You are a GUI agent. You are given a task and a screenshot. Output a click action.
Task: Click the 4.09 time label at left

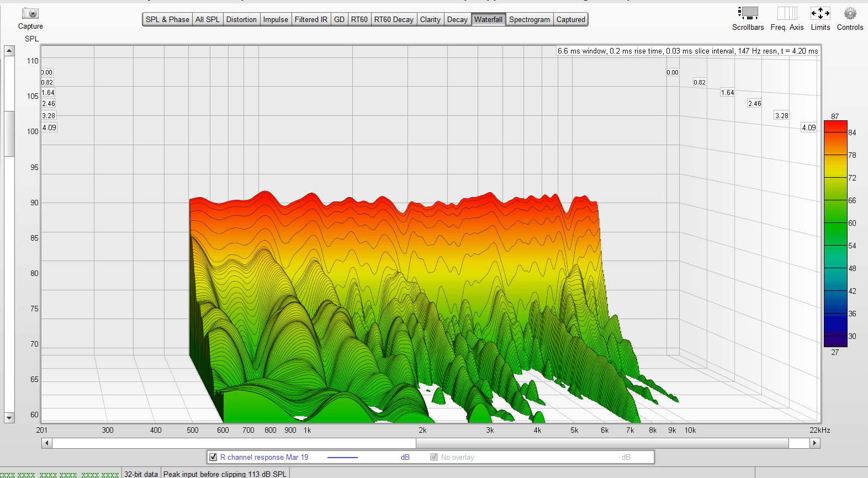[x=49, y=128]
